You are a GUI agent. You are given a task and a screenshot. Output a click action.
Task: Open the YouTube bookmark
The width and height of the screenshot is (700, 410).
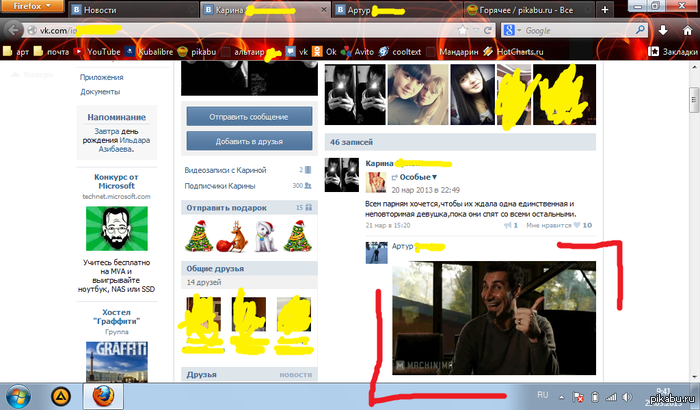(97, 52)
